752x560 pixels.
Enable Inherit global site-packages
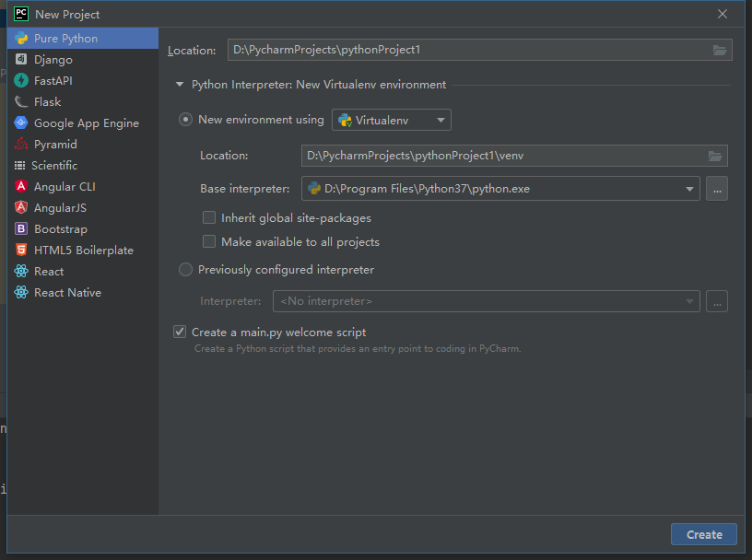[x=209, y=217]
